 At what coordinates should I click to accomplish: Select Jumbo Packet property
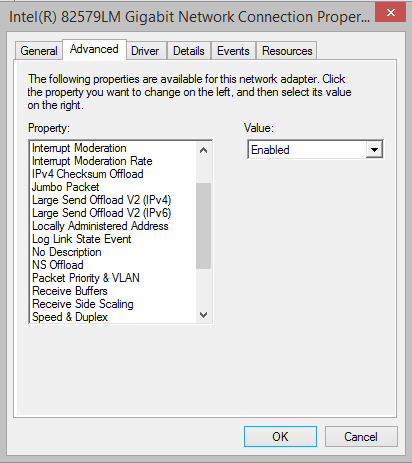(66, 187)
